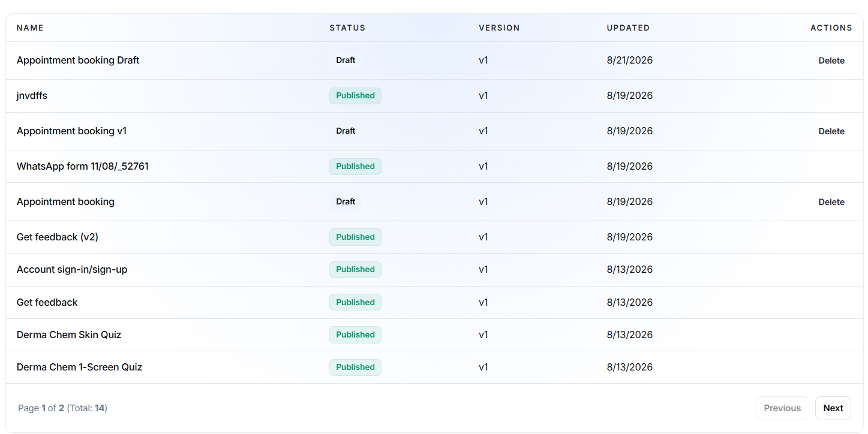This screenshot has width=868, height=434.
Task: Click the STATUS column header
Action: pos(347,28)
